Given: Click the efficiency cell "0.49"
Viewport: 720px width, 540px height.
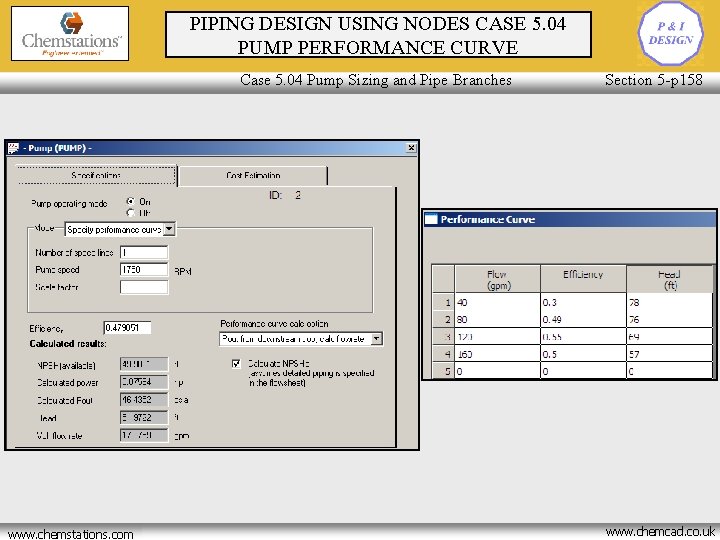Looking at the screenshot, I should pos(583,320).
